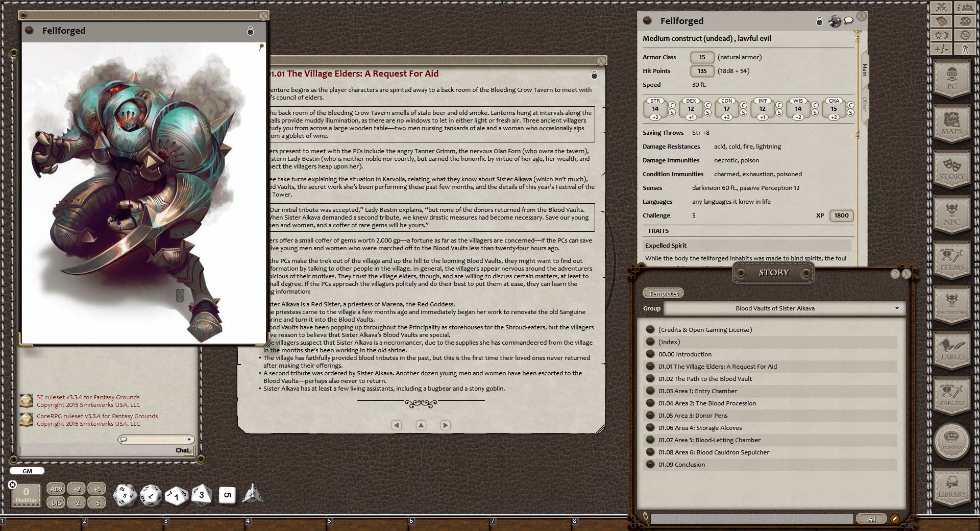Toggle the +5 modifier button
Screen dimensions: 980x531
tap(97, 489)
